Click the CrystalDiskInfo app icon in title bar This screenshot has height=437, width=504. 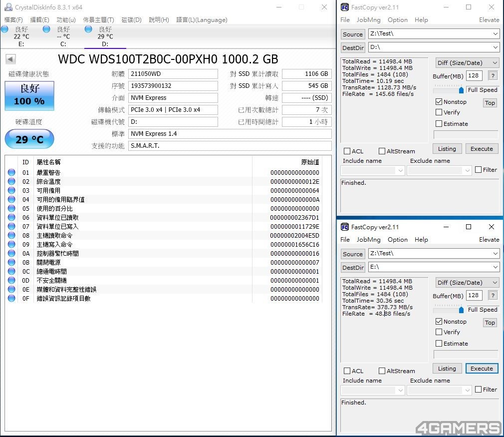8,7
